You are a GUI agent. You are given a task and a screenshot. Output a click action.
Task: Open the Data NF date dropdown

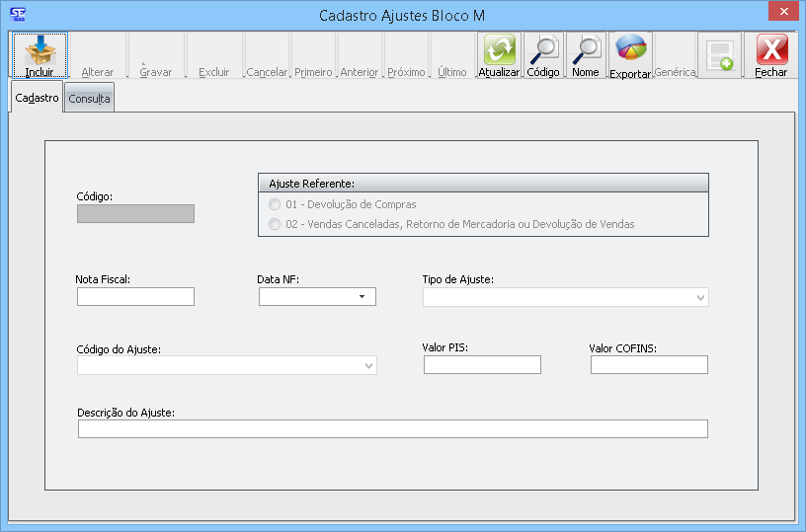(362, 297)
